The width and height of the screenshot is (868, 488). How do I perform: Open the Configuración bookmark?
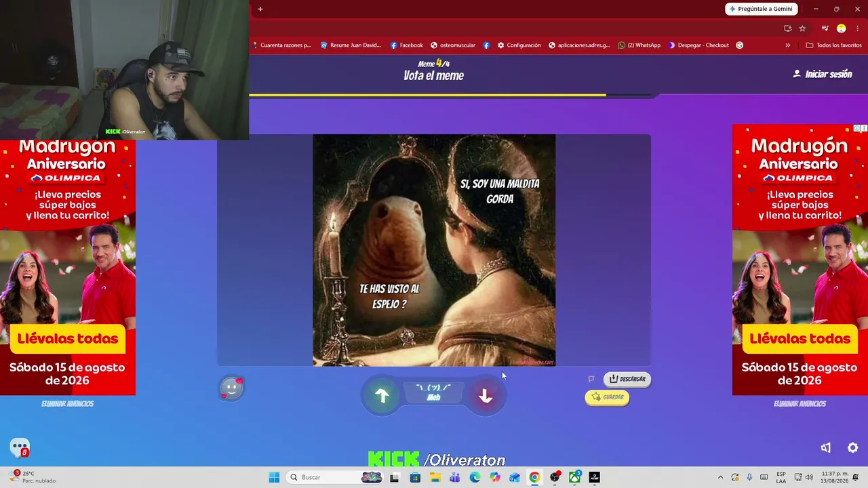click(x=519, y=45)
